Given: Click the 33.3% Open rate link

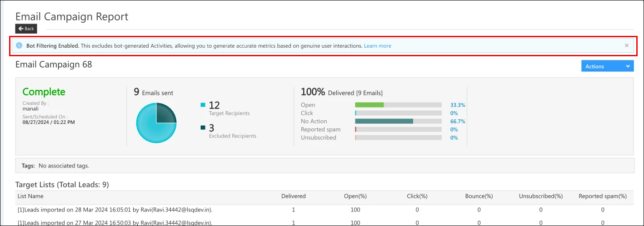Looking at the screenshot, I should point(457,105).
